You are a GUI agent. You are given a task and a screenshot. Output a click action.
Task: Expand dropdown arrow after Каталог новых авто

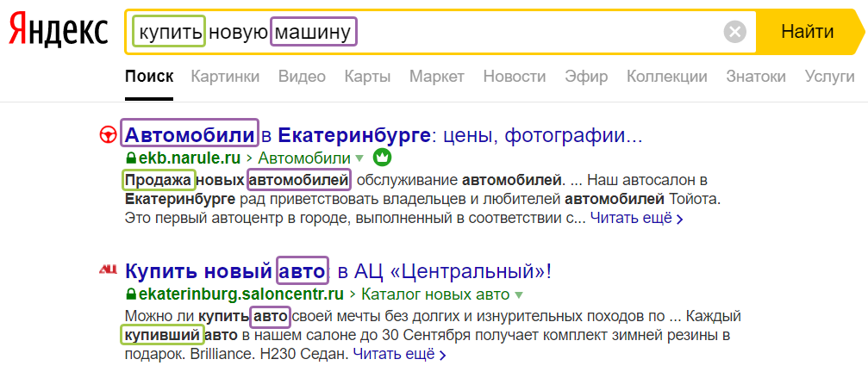[519, 294]
